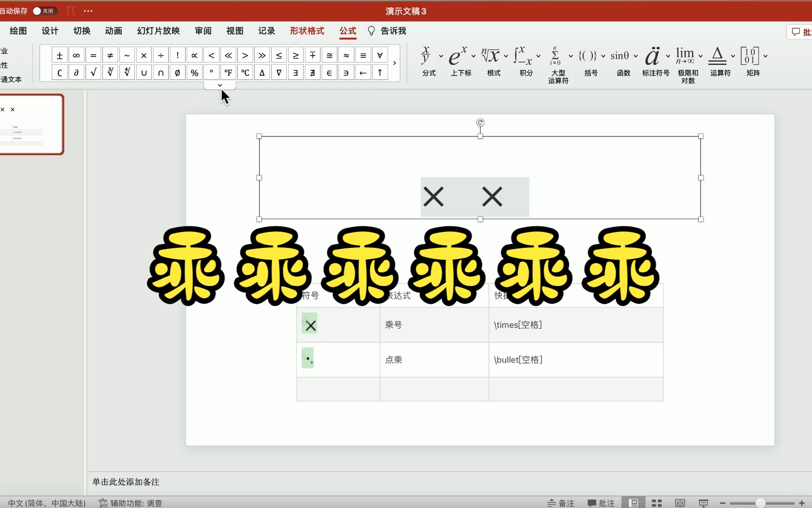Insert the union ∪ symbol
812x508 pixels.
click(x=144, y=72)
